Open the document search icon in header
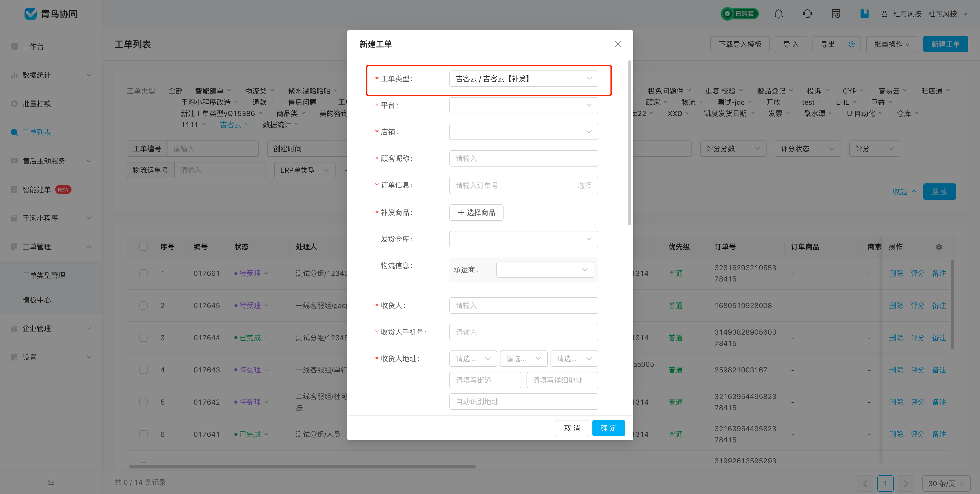 coord(836,14)
